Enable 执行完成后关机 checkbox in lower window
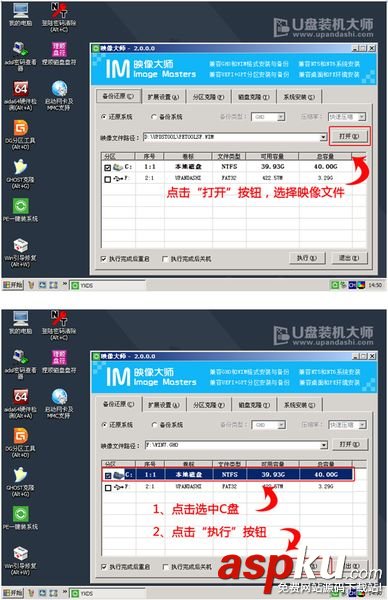Image resolution: width=388 pixels, height=600 pixels. coord(165,567)
